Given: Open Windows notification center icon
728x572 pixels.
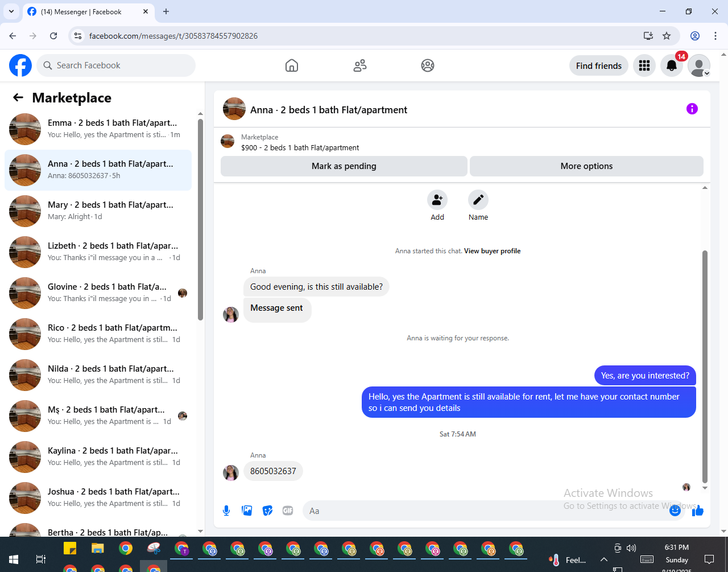Looking at the screenshot, I should click(709, 559).
